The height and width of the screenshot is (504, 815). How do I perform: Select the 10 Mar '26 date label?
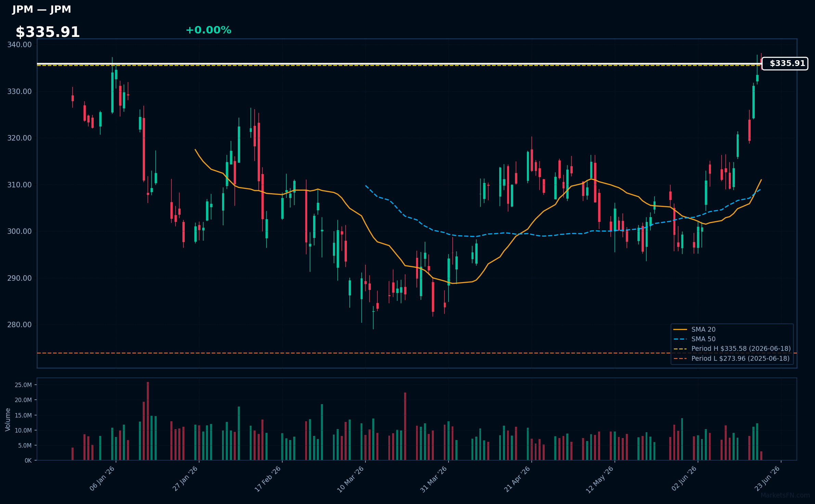point(351,479)
